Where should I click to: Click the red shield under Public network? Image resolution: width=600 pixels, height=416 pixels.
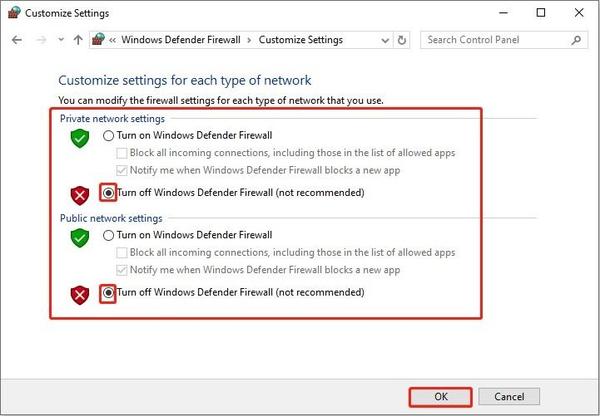pyautogui.click(x=80, y=294)
